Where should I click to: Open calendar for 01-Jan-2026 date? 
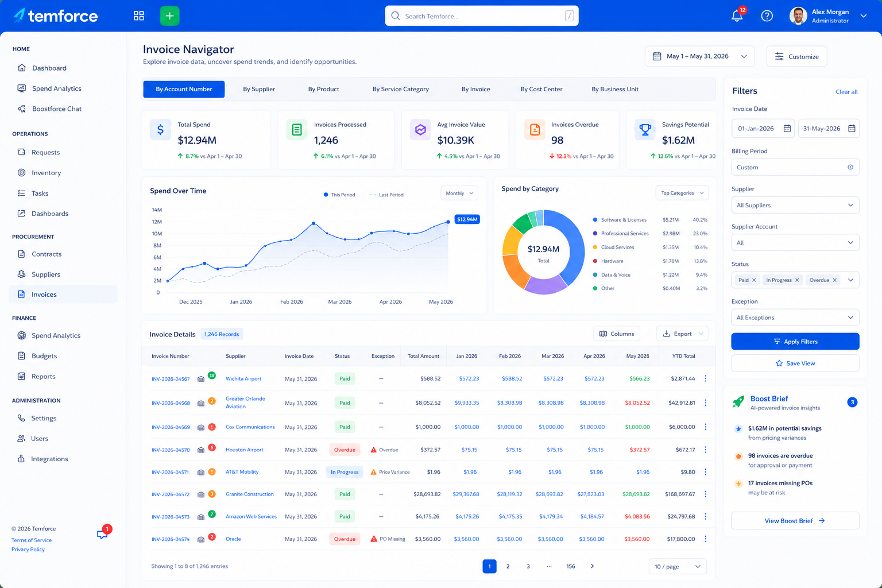pyautogui.click(x=787, y=129)
